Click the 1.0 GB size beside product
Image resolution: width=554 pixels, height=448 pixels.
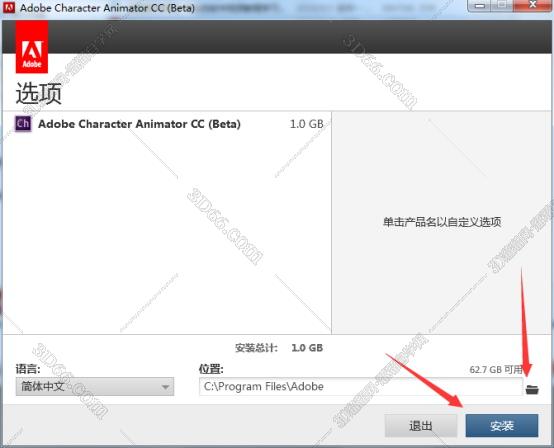(306, 124)
